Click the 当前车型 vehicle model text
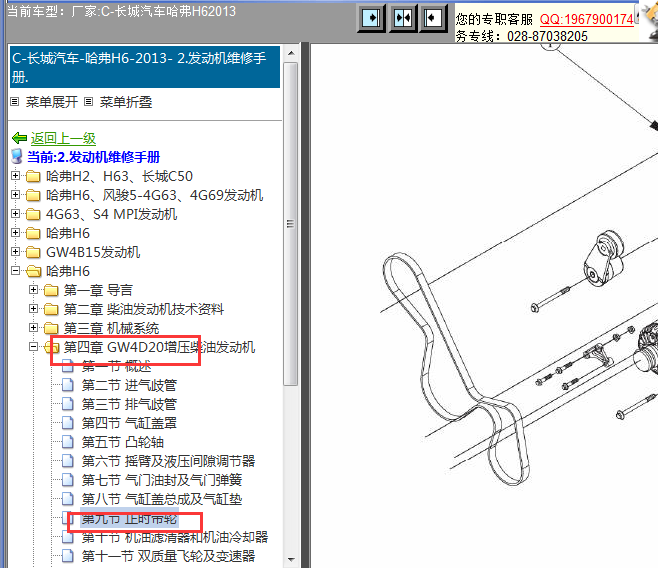 pyautogui.click(x=121, y=11)
